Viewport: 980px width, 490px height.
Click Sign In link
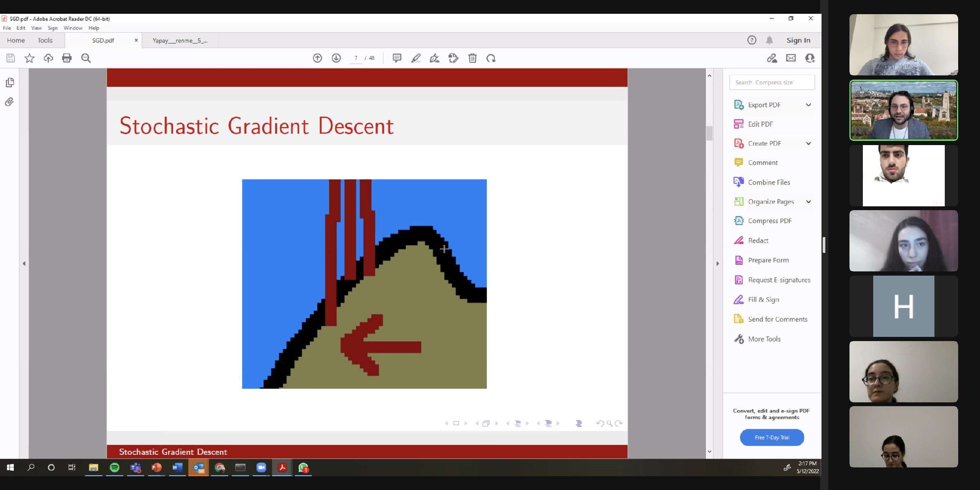(x=798, y=40)
